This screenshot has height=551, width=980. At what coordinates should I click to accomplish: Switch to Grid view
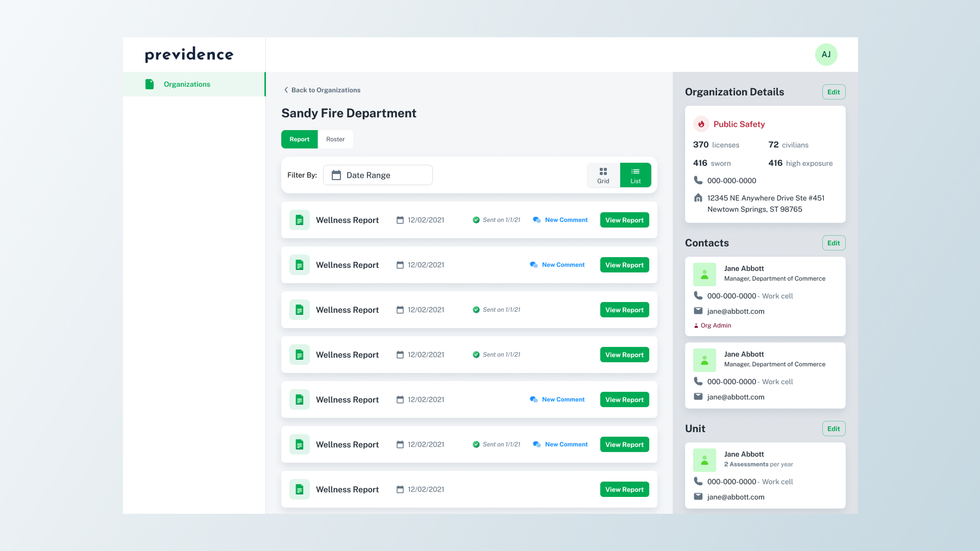click(603, 175)
